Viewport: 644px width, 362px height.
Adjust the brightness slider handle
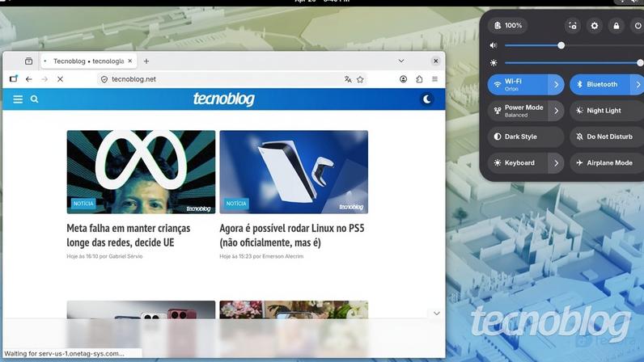pos(640,63)
